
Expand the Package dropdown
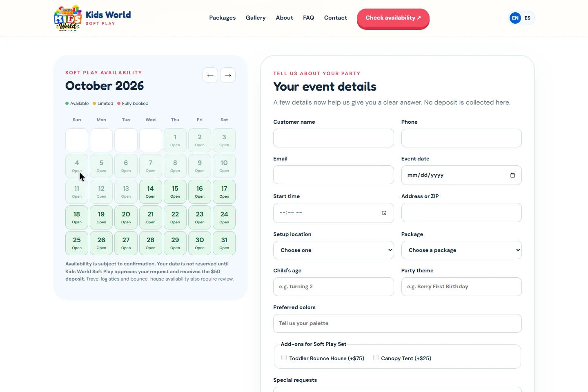[461, 250]
